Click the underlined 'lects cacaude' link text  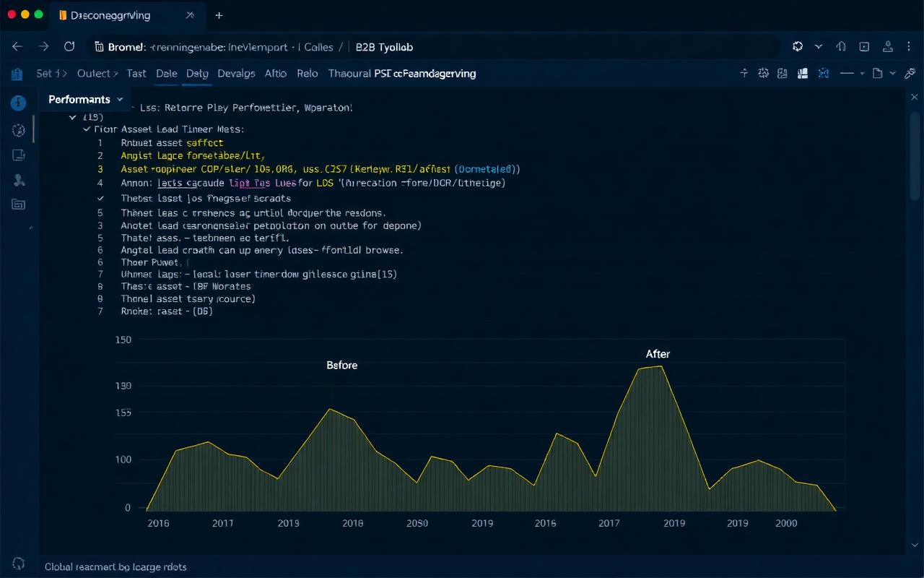[190, 184]
